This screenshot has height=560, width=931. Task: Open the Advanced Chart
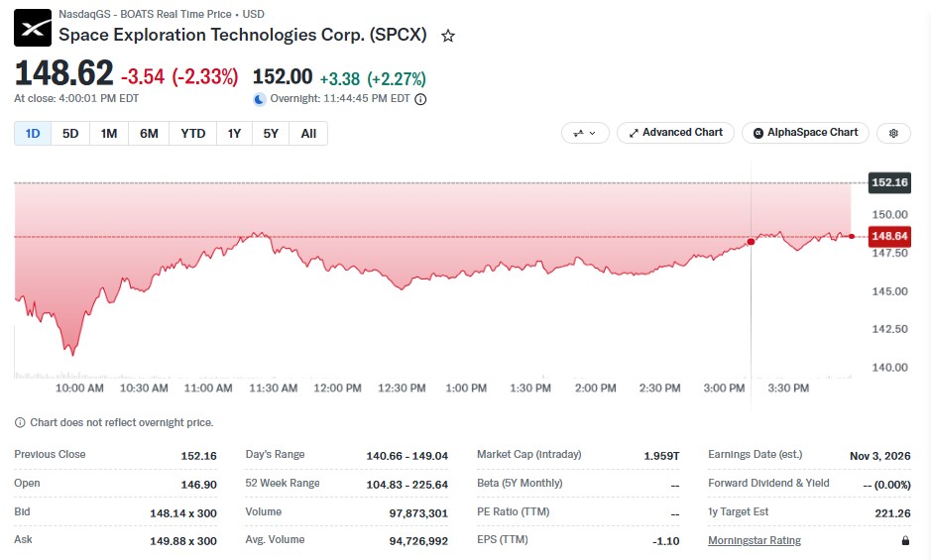coord(675,133)
